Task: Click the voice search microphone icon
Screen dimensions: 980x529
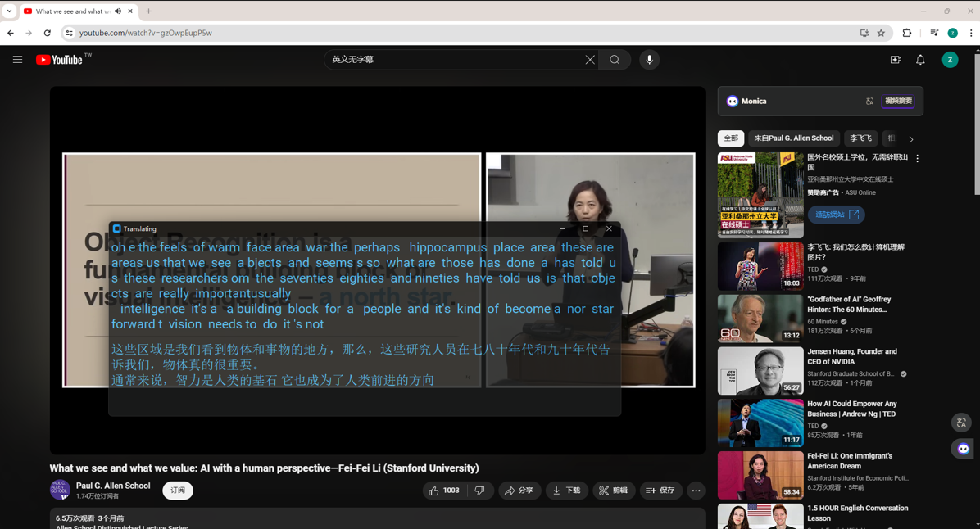Action: coord(649,60)
